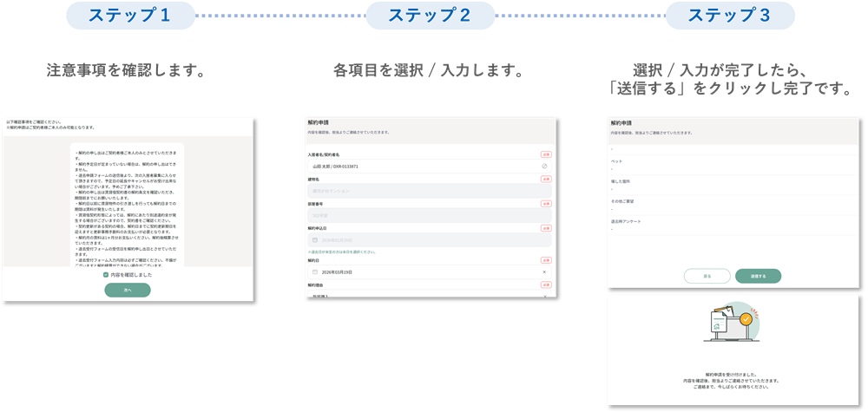Click the 解約申込日 date field 2026年02月20日
Viewport: 868px width, 412px height.
[x=430, y=240]
